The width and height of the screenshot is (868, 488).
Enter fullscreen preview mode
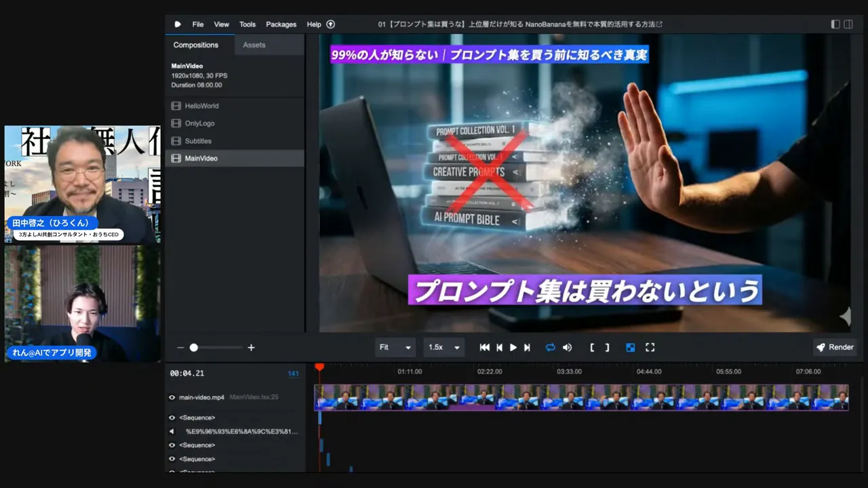pyautogui.click(x=650, y=347)
